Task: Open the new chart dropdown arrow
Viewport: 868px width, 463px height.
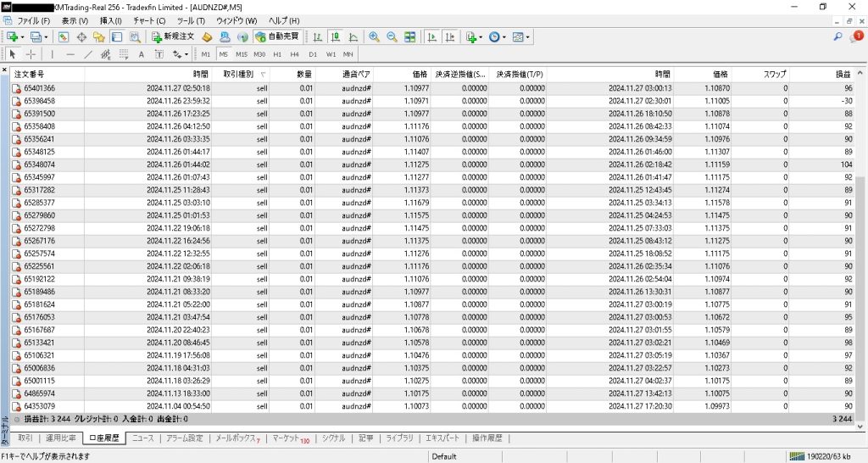Action: [x=23, y=37]
